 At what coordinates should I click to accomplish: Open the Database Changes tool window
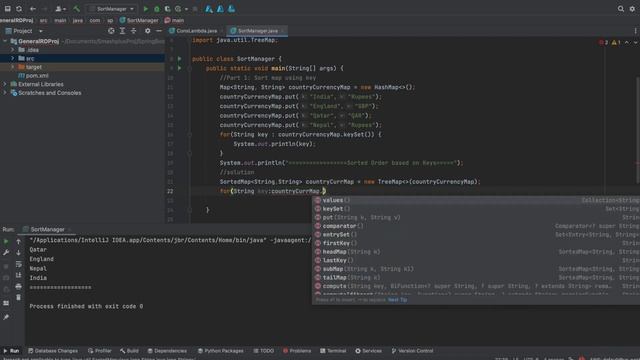pos(53,351)
